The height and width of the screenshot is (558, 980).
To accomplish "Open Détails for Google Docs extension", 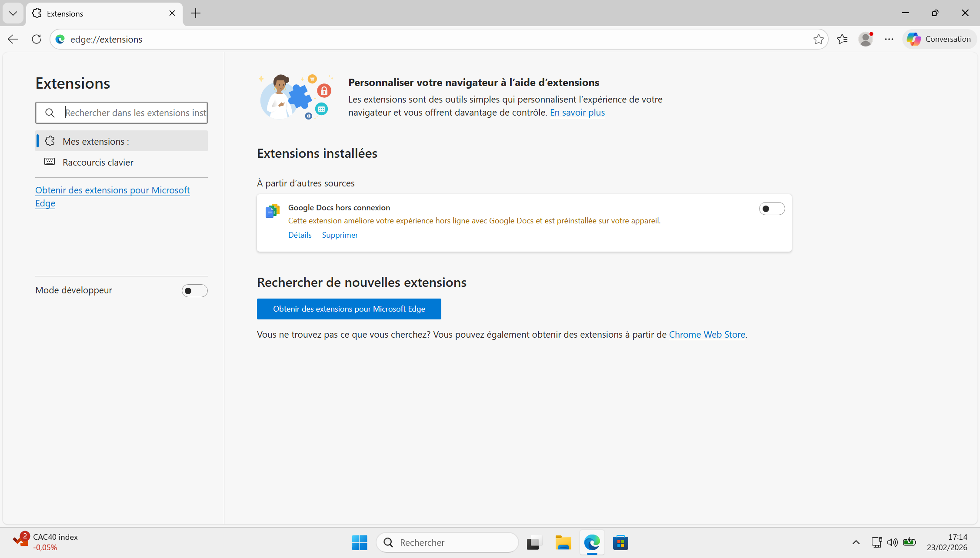I will 300,235.
